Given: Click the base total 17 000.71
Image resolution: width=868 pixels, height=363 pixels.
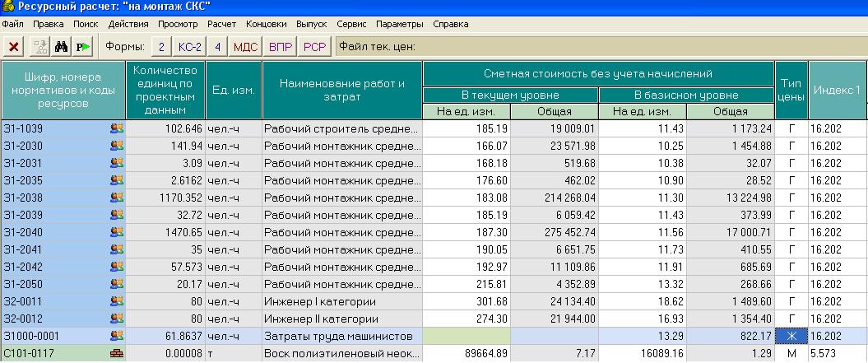Looking at the screenshot, I should 730,232.
